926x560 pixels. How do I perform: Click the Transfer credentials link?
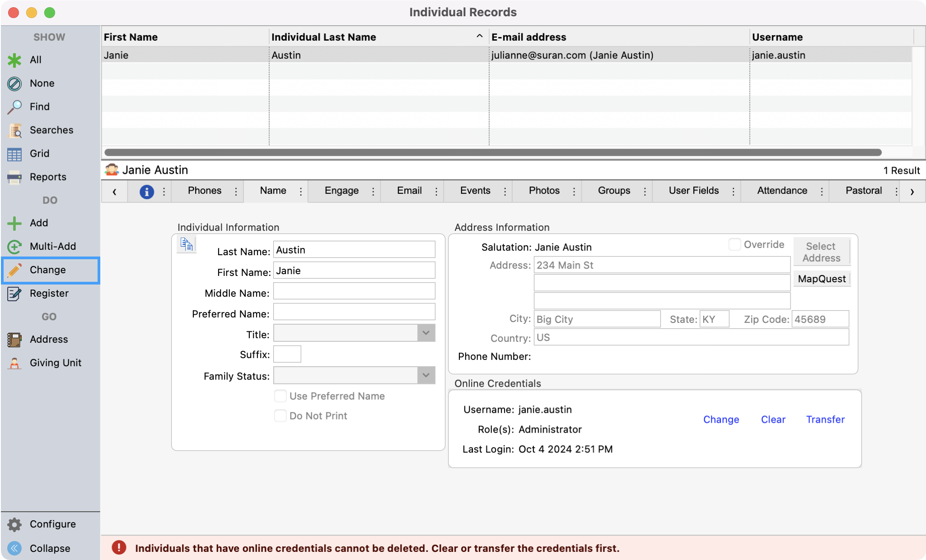825,420
